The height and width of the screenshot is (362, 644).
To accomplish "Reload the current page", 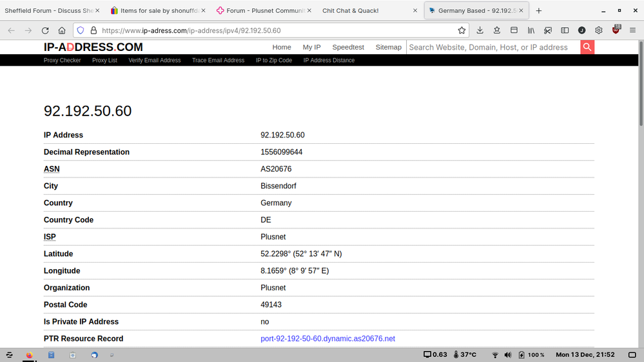I will (x=45, y=30).
